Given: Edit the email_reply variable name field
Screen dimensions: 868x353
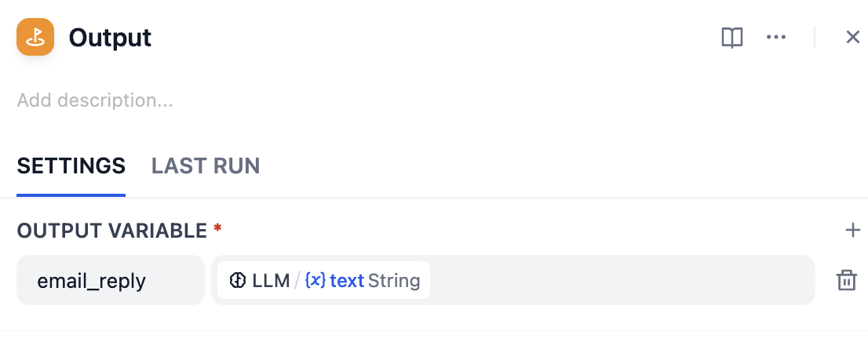Looking at the screenshot, I should tap(110, 280).
